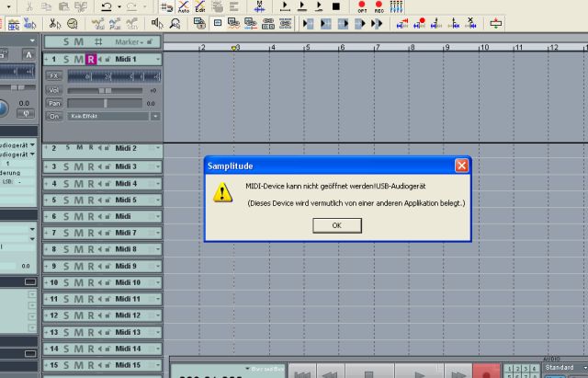Disarm the pink R record button on Midi 1
Screen dimensions: 588x378
[x=91, y=59]
